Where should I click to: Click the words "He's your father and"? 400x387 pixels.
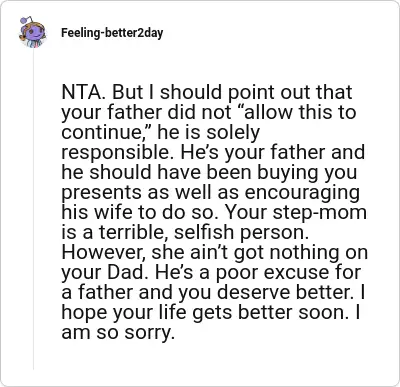tap(273, 152)
